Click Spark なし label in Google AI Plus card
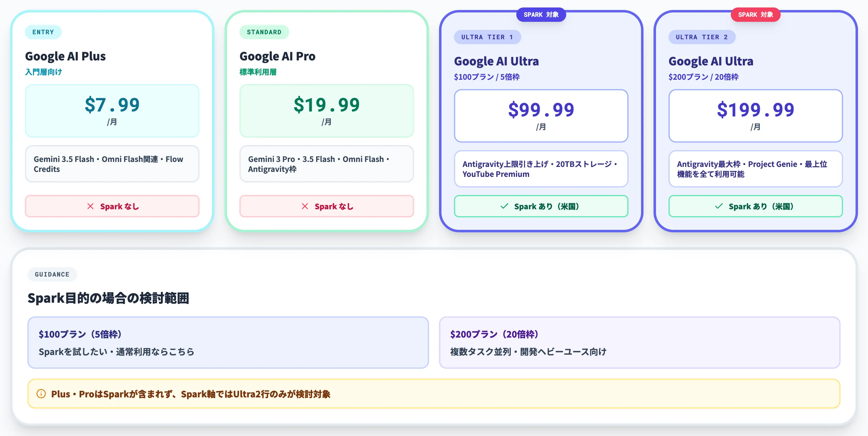The height and width of the screenshot is (436, 868). [120, 206]
